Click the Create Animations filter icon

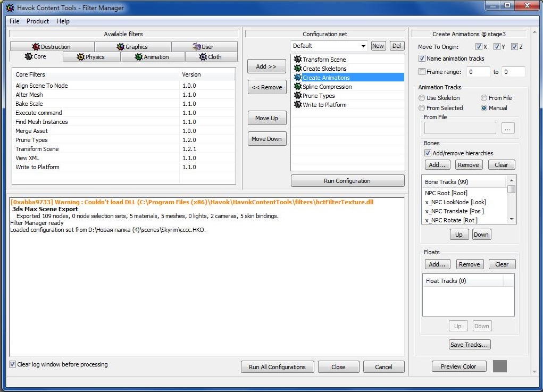point(297,77)
